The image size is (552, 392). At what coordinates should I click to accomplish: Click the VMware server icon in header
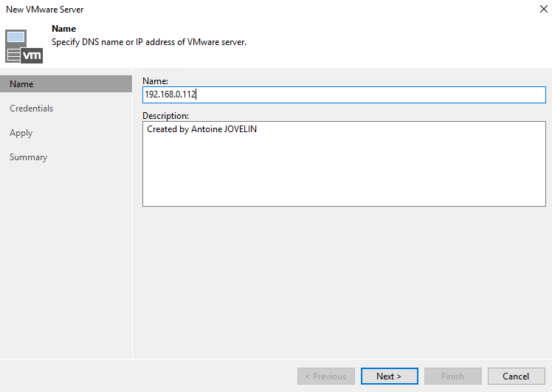pyautogui.click(x=24, y=47)
